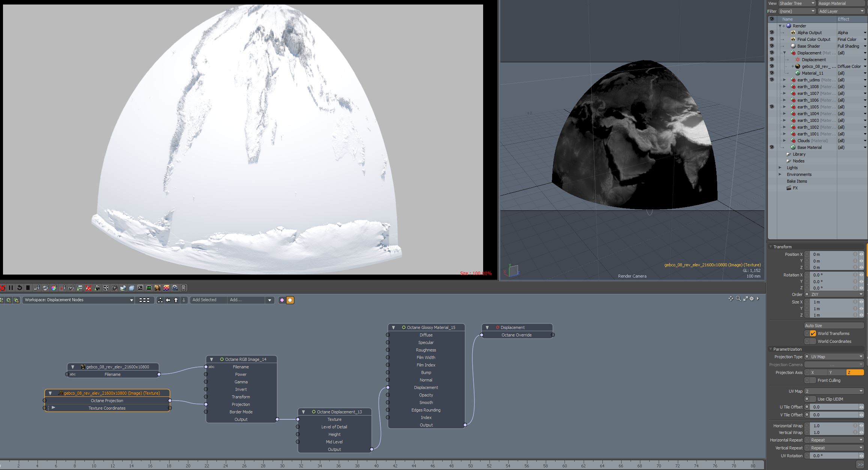
Task: Click the left arrow navigation icon in node toolbar
Action: pos(168,300)
